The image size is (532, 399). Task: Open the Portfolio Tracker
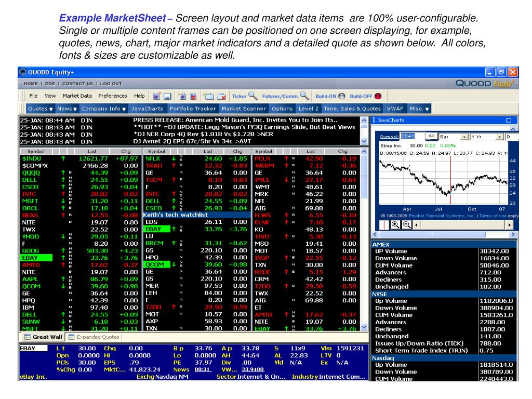[193, 109]
